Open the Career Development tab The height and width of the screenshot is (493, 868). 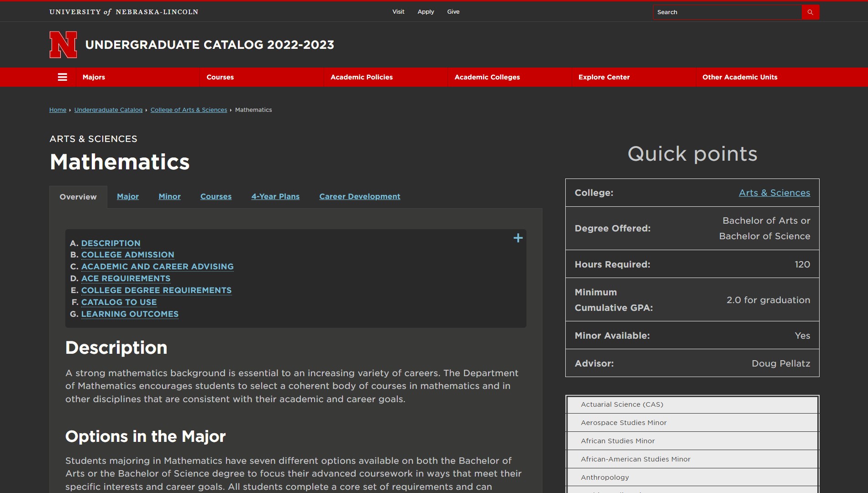[x=359, y=196]
